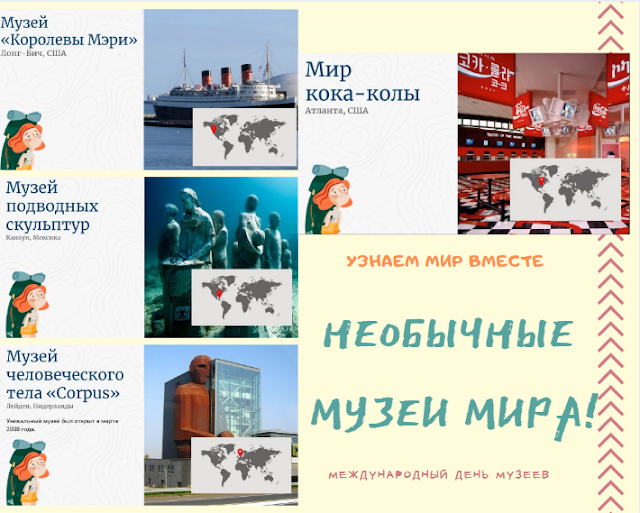Click the caption "Канкун, Мексика"

33,238
